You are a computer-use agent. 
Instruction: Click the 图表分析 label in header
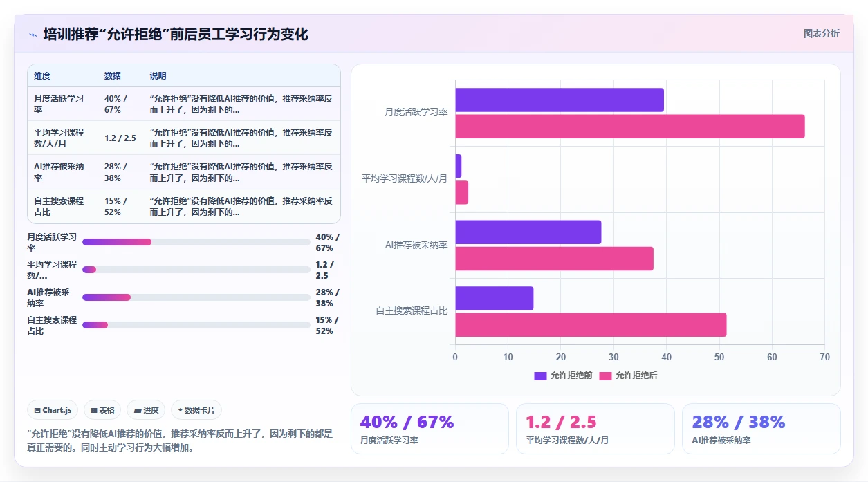[821, 33]
